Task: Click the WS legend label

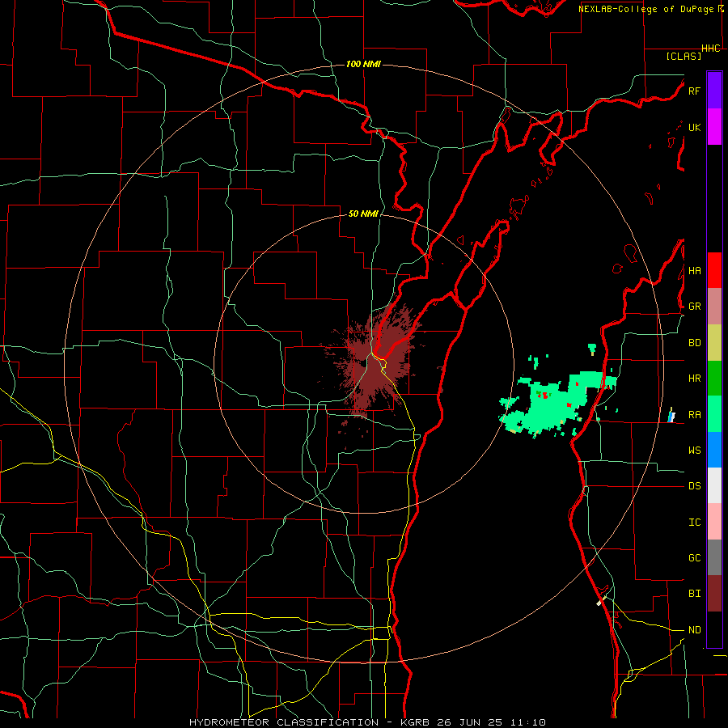Action: click(694, 451)
